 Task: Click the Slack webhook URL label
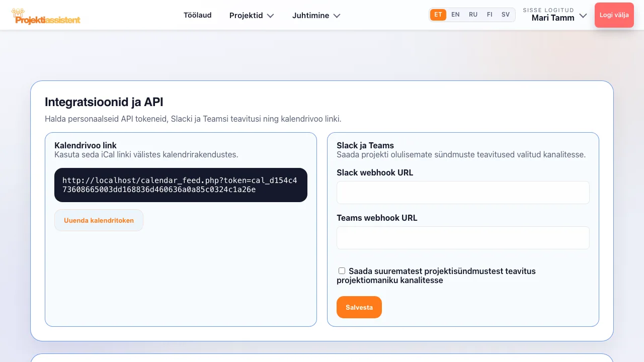(375, 172)
